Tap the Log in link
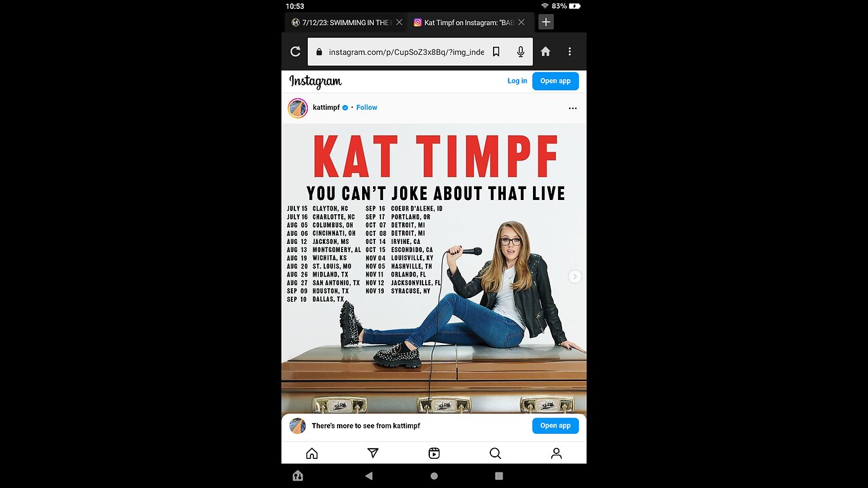 [517, 80]
